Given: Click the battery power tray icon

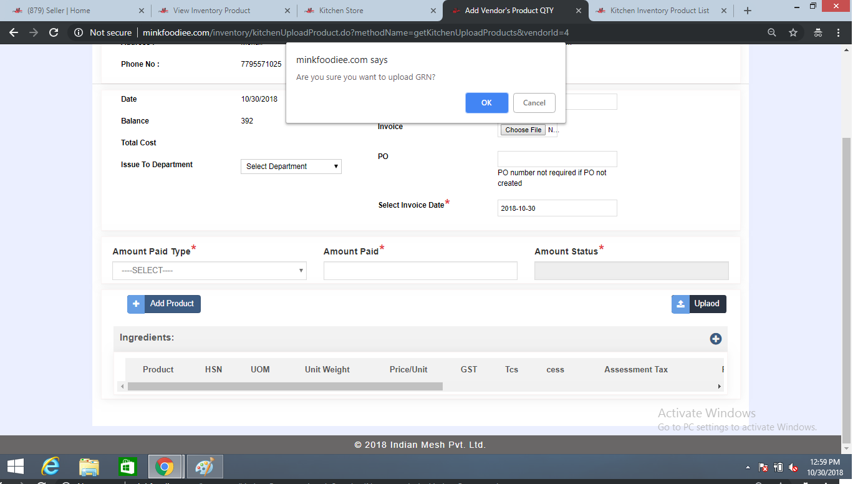Looking at the screenshot, I should [778, 467].
